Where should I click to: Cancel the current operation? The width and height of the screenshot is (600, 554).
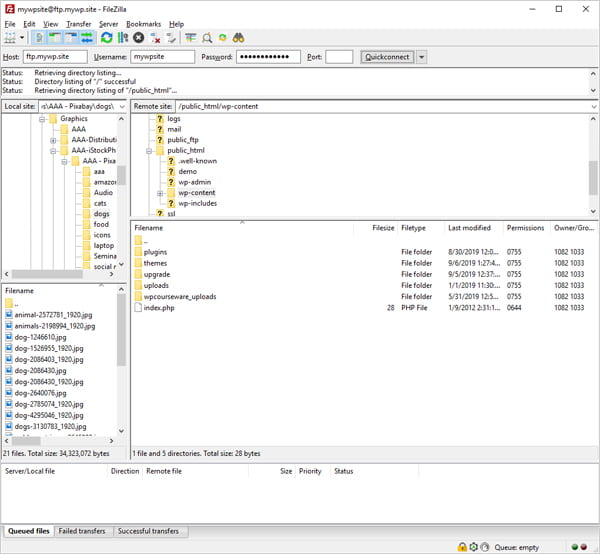coord(139,37)
